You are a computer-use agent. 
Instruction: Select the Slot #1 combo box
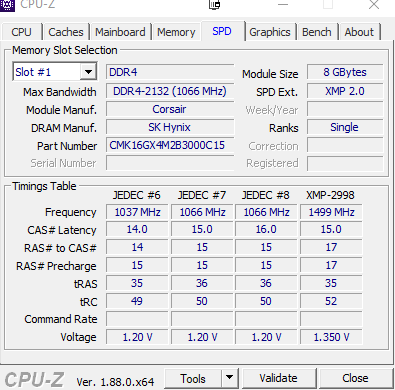(55, 72)
